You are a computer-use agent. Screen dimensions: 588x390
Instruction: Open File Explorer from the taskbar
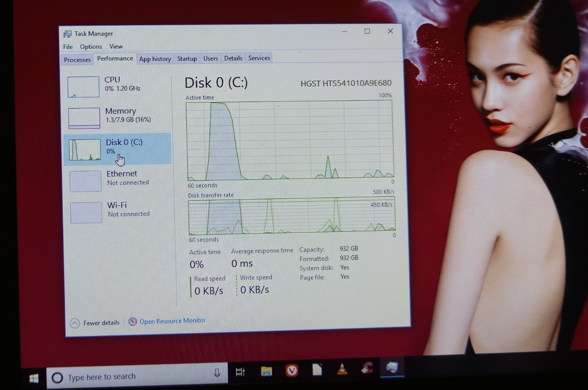[x=266, y=371]
